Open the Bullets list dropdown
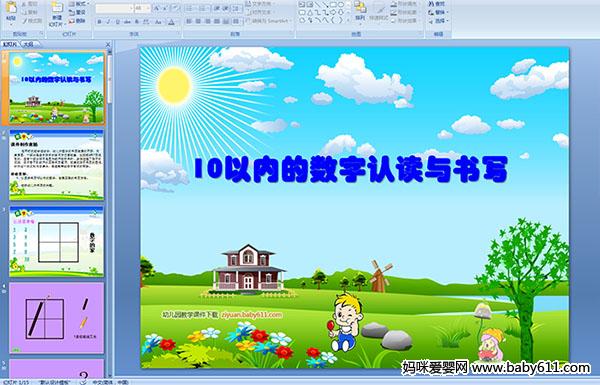600x385 pixels. pyautogui.click(x=191, y=8)
